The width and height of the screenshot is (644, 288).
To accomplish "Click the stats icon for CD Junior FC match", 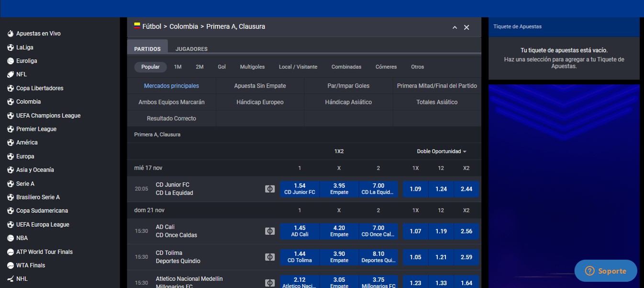I will tap(270, 189).
